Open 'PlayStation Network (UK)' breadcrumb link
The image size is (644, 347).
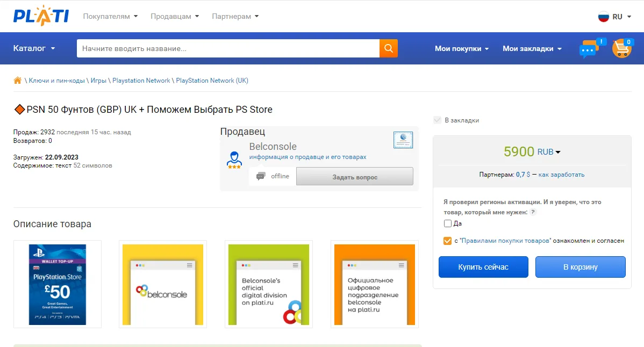(x=212, y=81)
